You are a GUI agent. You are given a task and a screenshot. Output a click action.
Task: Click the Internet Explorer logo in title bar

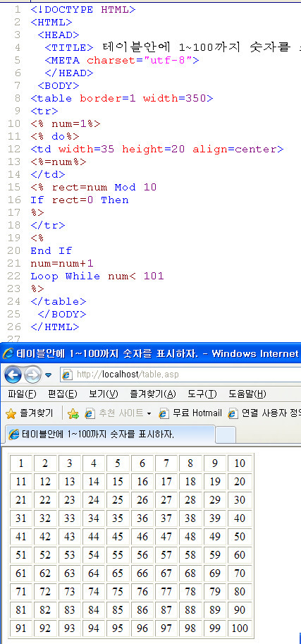[8, 353]
